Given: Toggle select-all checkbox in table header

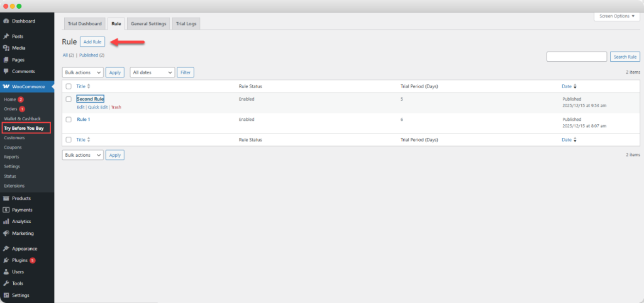Looking at the screenshot, I should tap(69, 86).
